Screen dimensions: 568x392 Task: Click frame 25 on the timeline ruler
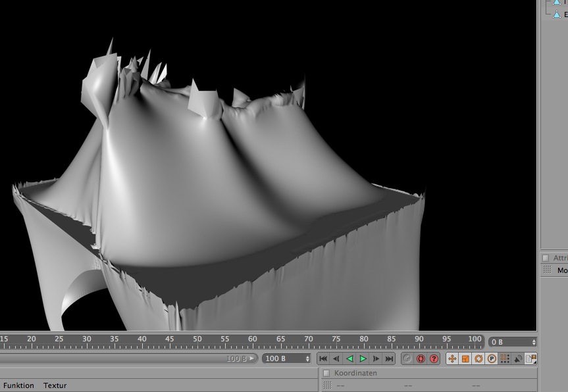pyautogui.click(x=59, y=339)
